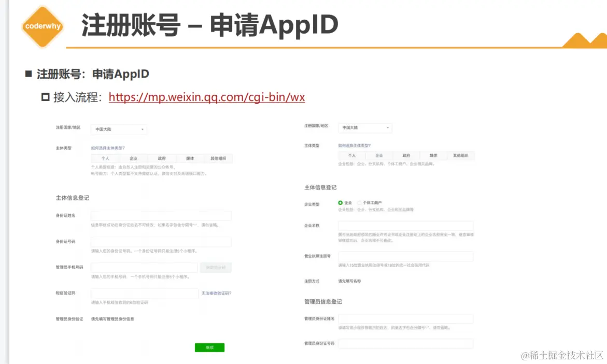Click the 管理员信息登记 heading

pos(323,302)
